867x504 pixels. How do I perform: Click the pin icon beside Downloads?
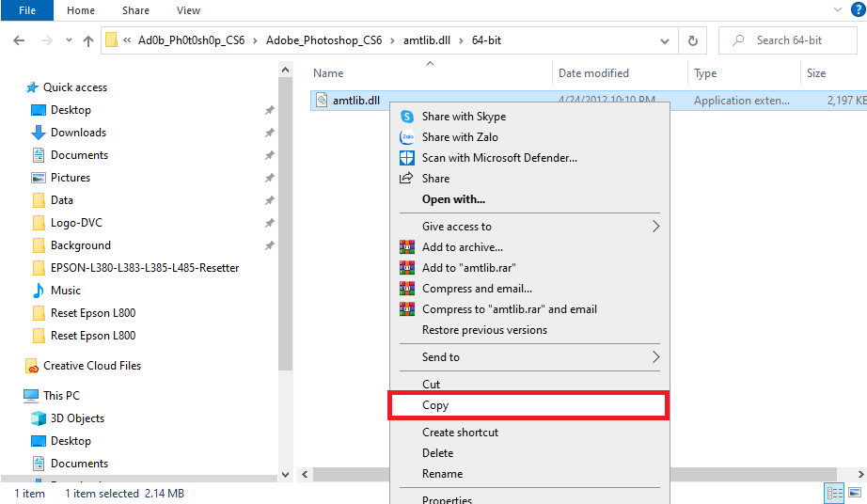[x=269, y=133]
